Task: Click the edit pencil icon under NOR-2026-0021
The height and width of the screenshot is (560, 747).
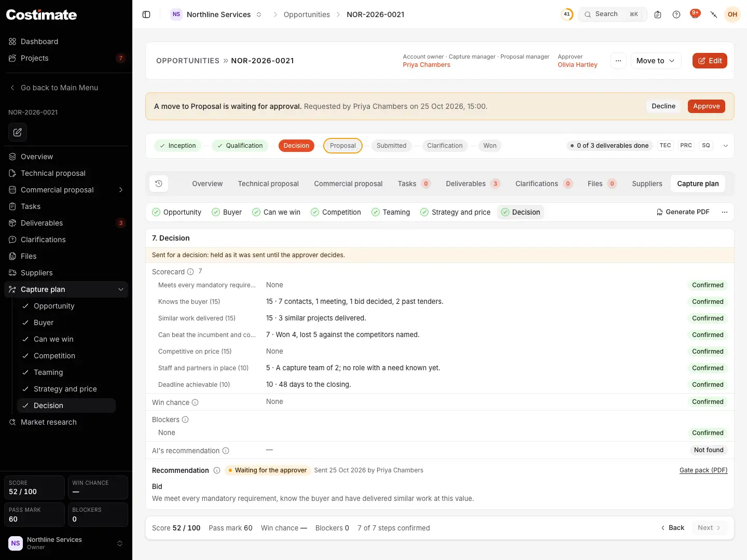Action: [x=18, y=132]
